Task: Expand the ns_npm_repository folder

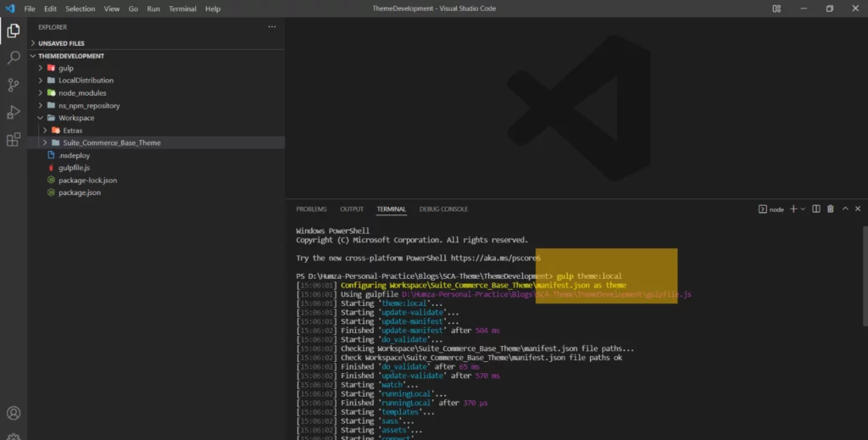Action: tap(156, 105)
